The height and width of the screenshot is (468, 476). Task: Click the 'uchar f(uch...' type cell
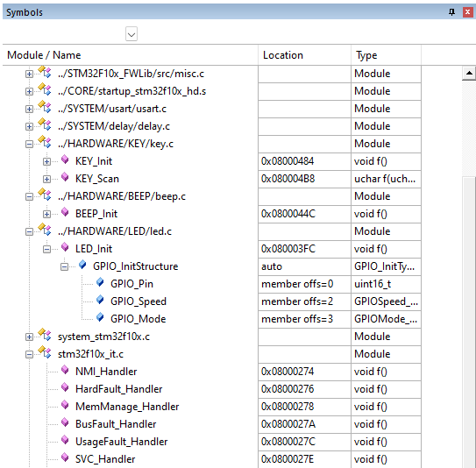click(x=386, y=179)
